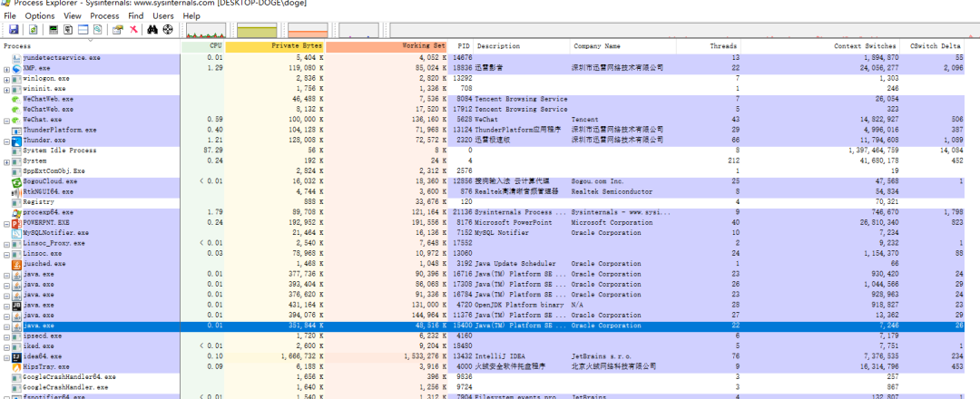Sort by the Working Set column header

[x=387, y=46]
